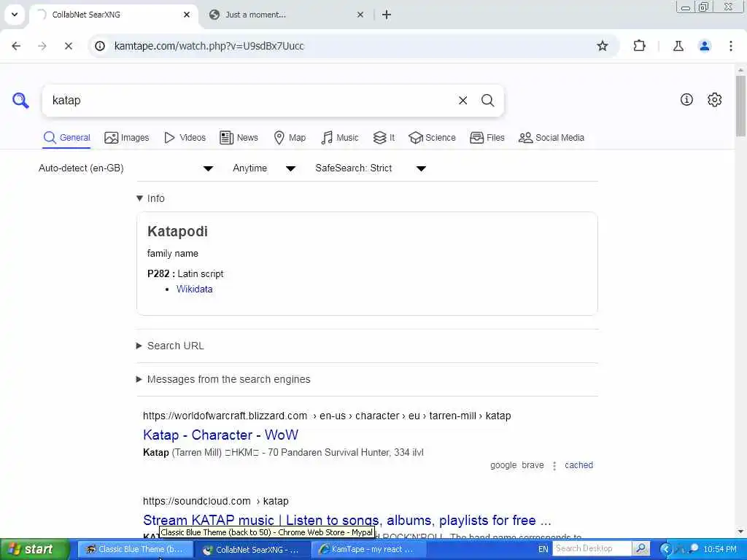This screenshot has height=560, width=747.
Task: Open the Extensions puzzle icon
Action: point(639,46)
